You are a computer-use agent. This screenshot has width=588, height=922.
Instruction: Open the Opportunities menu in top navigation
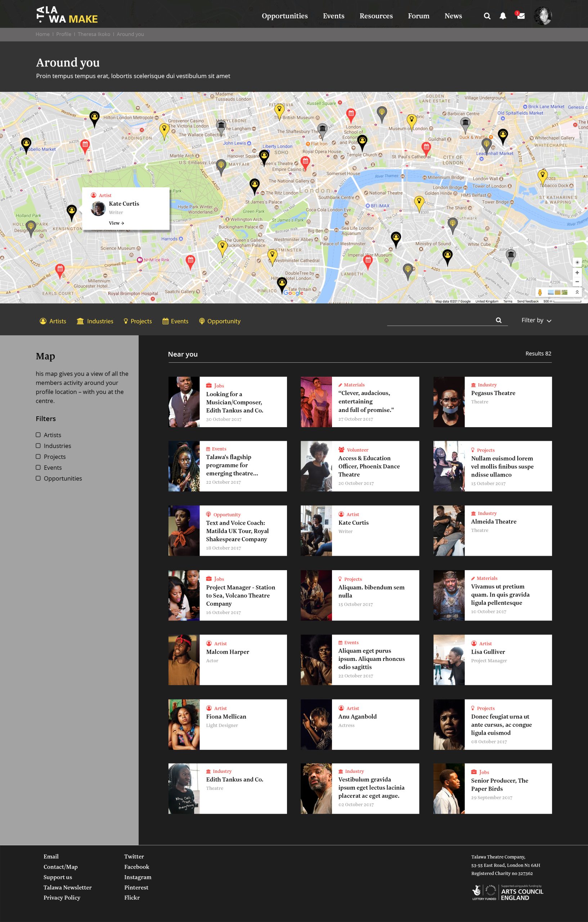coord(285,16)
